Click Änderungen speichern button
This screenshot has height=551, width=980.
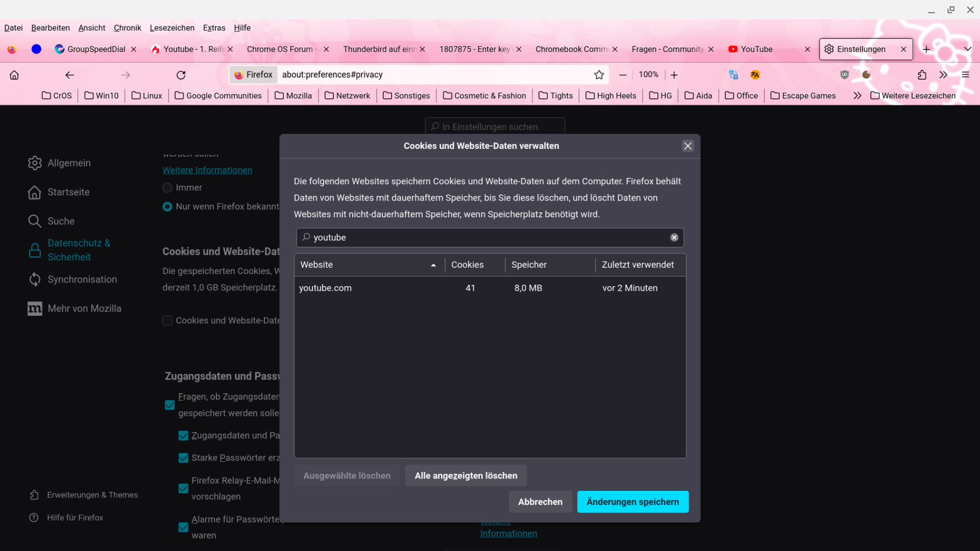pos(632,502)
